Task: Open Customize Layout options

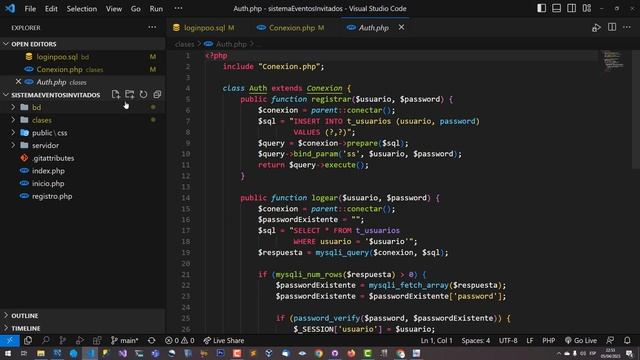Action: pos(587,8)
